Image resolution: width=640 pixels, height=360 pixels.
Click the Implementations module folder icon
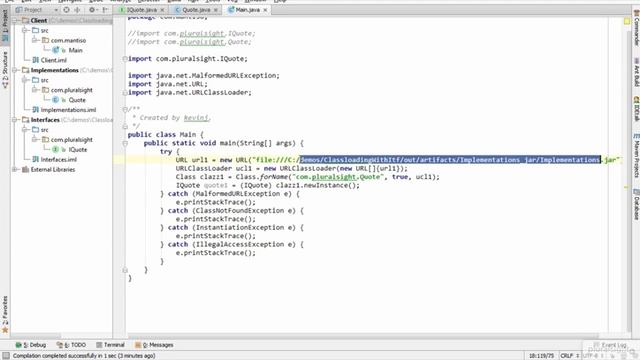[25, 70]
